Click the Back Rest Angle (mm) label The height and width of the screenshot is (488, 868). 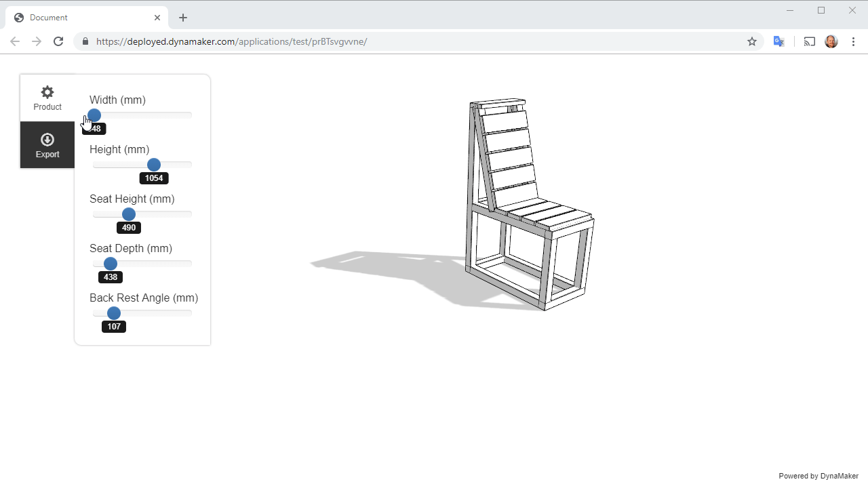[x=144, y=298]
